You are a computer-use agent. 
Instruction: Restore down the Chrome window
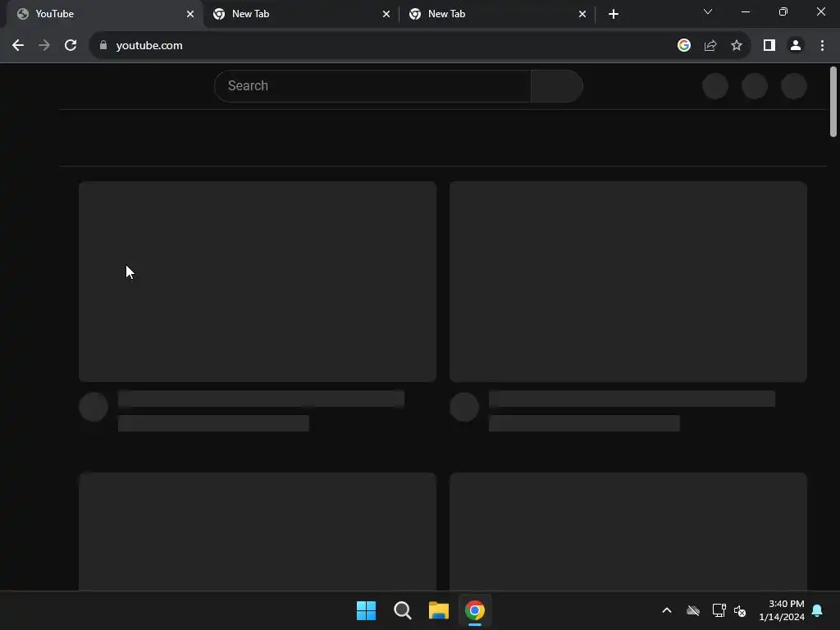(x=783, y=11)
